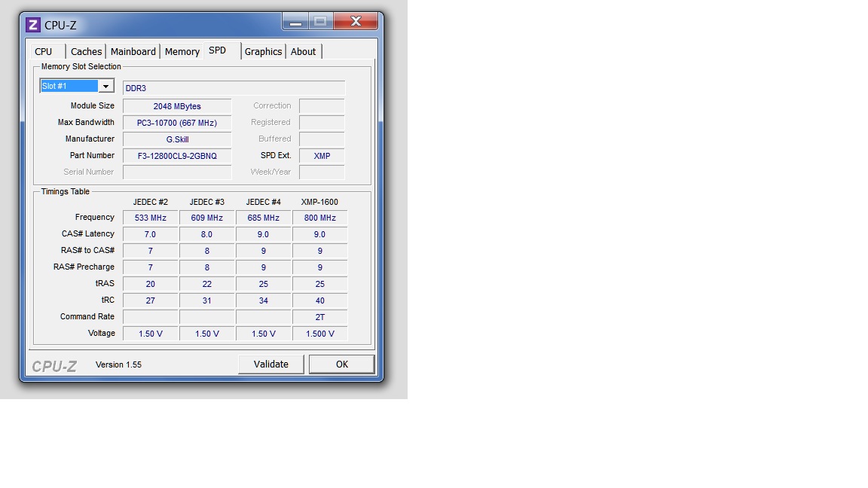868x488 pixels.
Task: Select the 609 MHz frequency cell
Action: [x=207, y=218]
